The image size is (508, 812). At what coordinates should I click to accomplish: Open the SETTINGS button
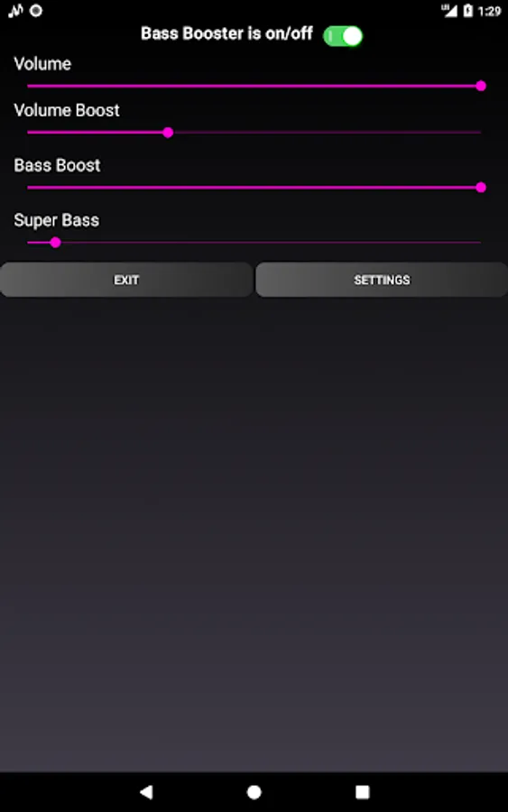coord(382,280)
